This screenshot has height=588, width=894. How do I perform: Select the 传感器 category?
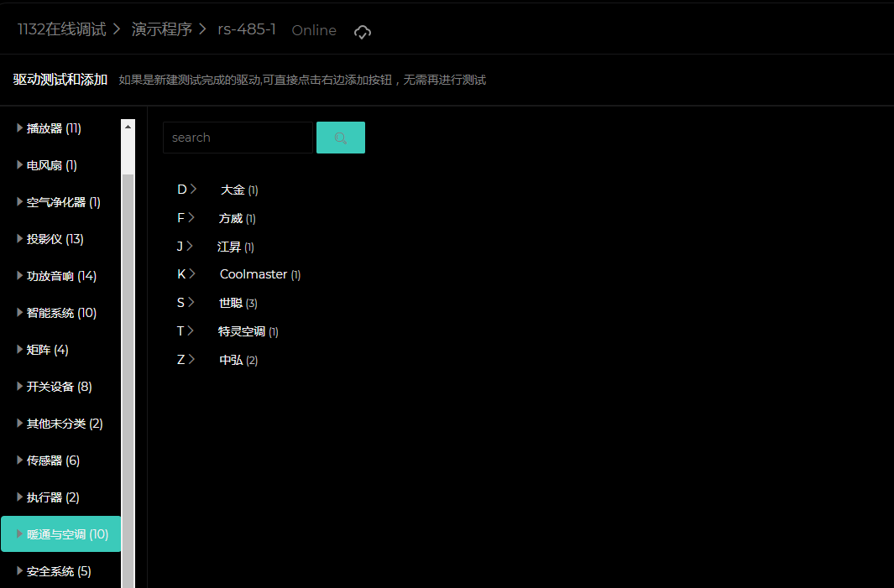tap(53, 461)
